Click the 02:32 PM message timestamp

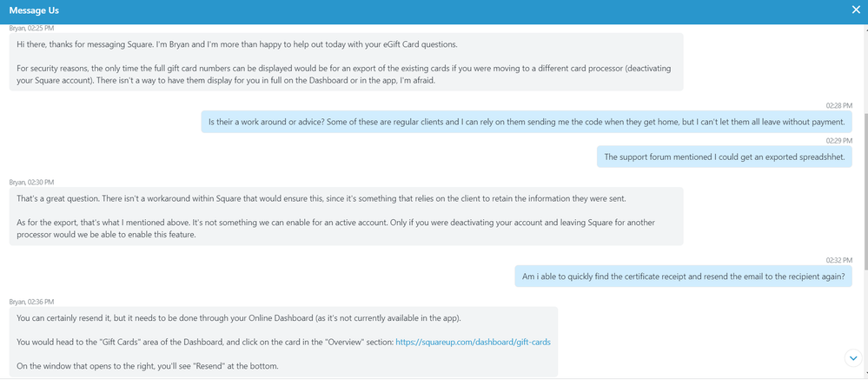point(839,259)
